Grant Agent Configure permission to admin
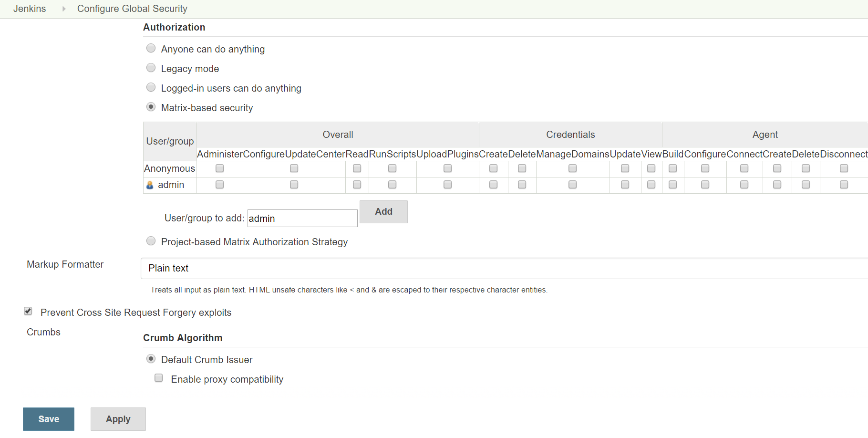 click(x=705, y=185)
